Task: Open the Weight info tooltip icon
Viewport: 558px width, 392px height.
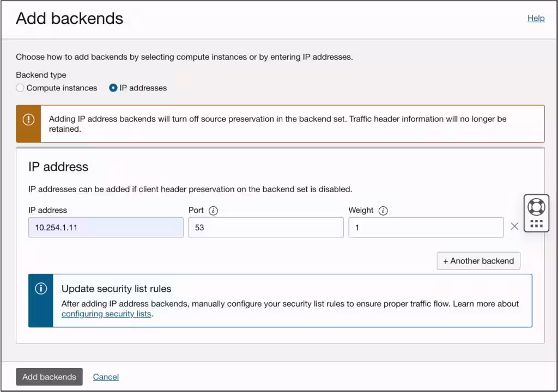Action: click(x=382, y=211)
